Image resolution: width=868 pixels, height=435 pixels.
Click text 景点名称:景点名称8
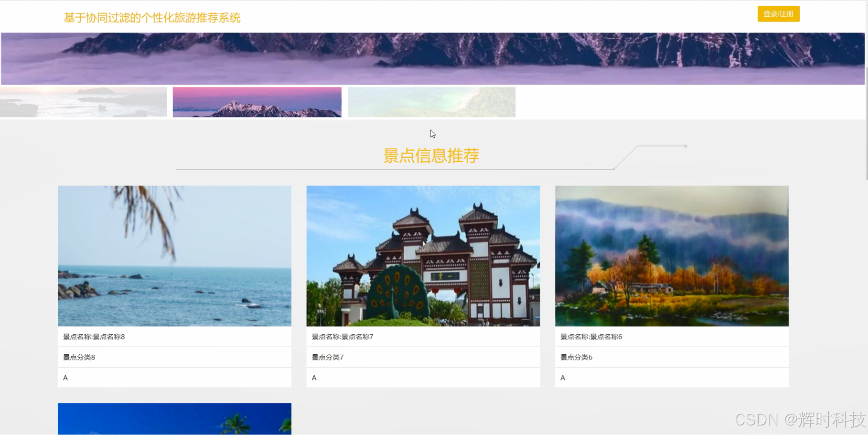94,337
